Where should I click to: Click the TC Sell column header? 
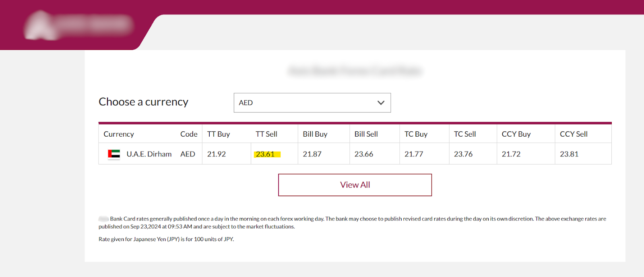point(465,134)
